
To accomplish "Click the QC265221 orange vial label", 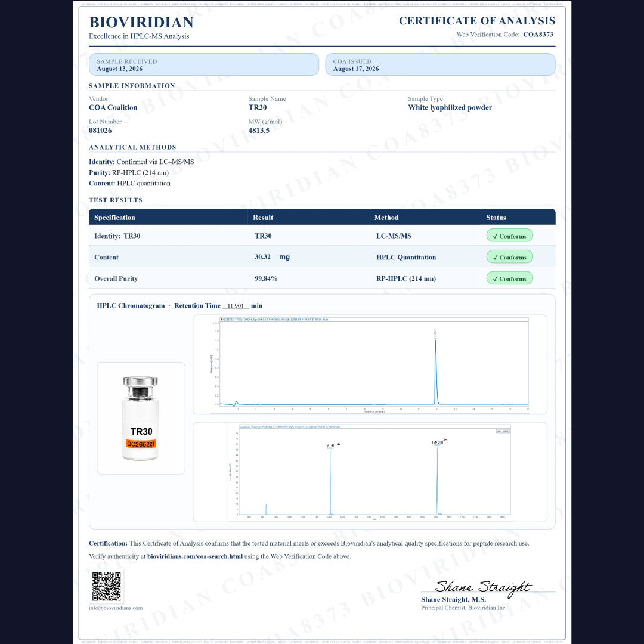I will [x=141, y=444].
